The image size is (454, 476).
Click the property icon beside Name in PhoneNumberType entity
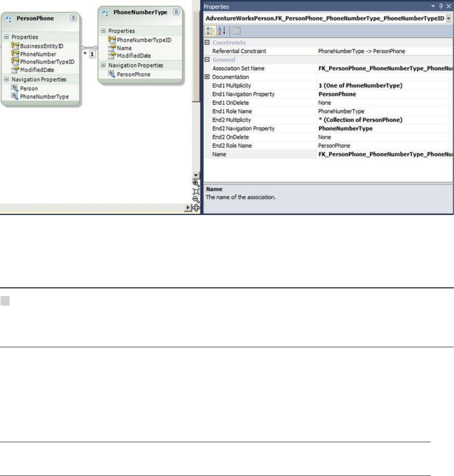112,48
